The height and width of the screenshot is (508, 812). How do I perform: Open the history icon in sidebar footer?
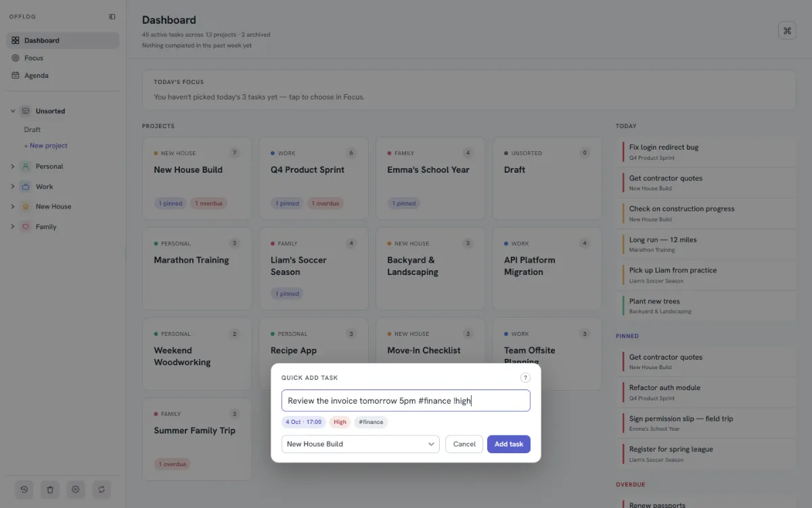pos(24,489)
